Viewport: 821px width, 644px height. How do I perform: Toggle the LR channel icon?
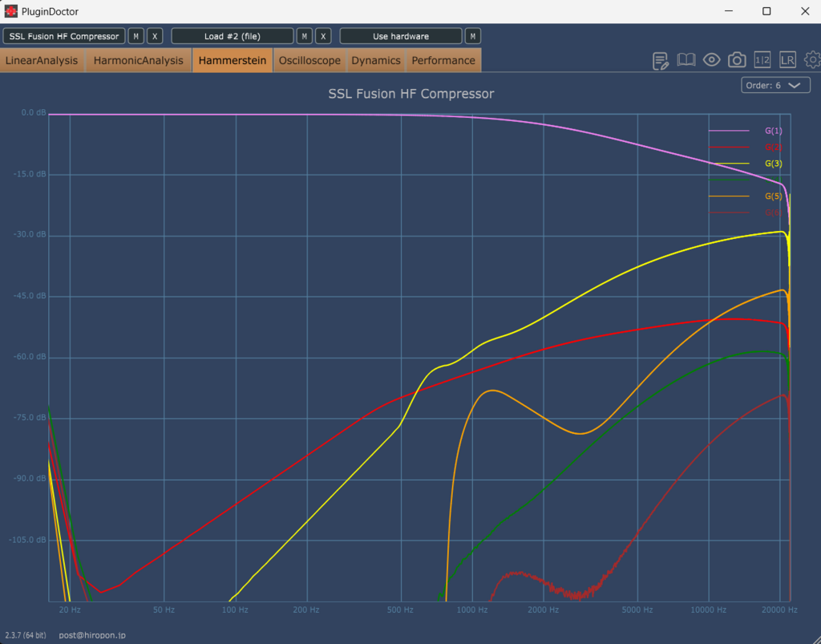(x=787, y=60)
